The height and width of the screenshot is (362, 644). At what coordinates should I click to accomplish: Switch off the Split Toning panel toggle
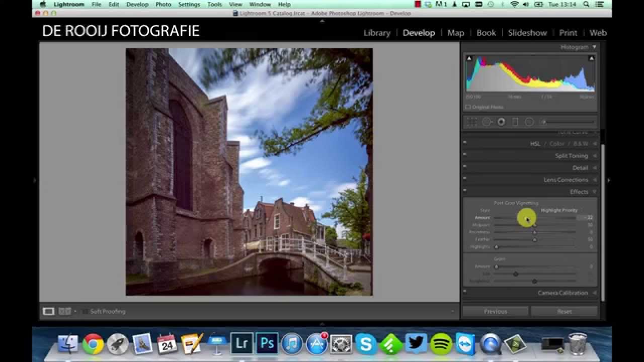(464, 154)
